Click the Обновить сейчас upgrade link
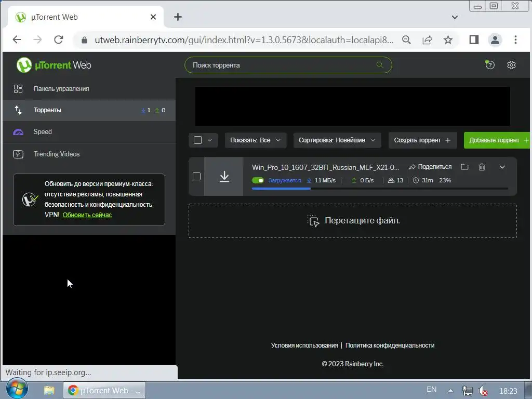The image size is (532, 399). click(87, 215)
